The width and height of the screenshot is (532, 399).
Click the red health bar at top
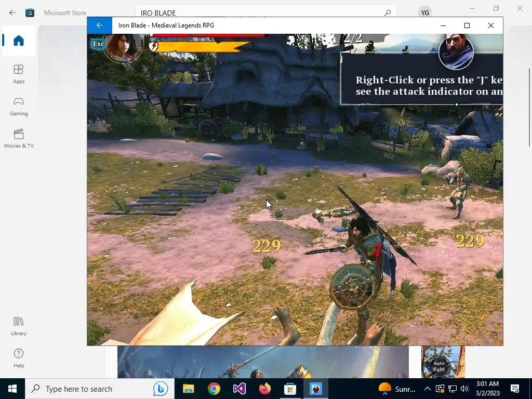[210, 35]
